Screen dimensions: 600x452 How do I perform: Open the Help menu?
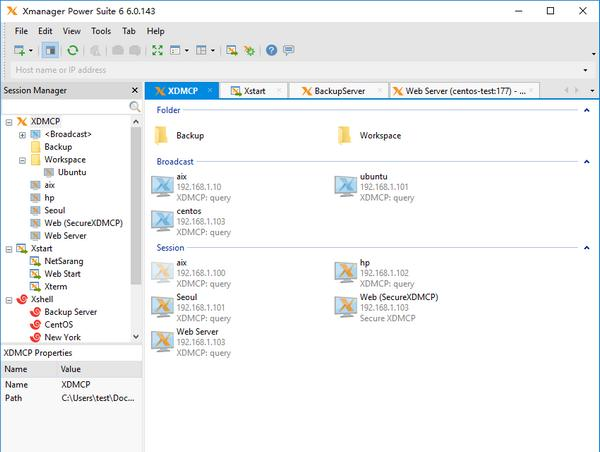pos(155,31)
